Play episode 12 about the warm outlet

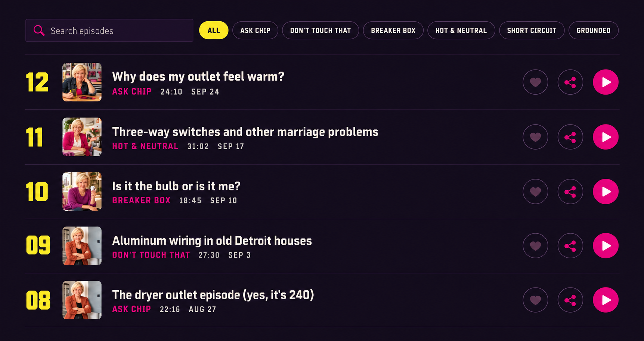[606, 82]
